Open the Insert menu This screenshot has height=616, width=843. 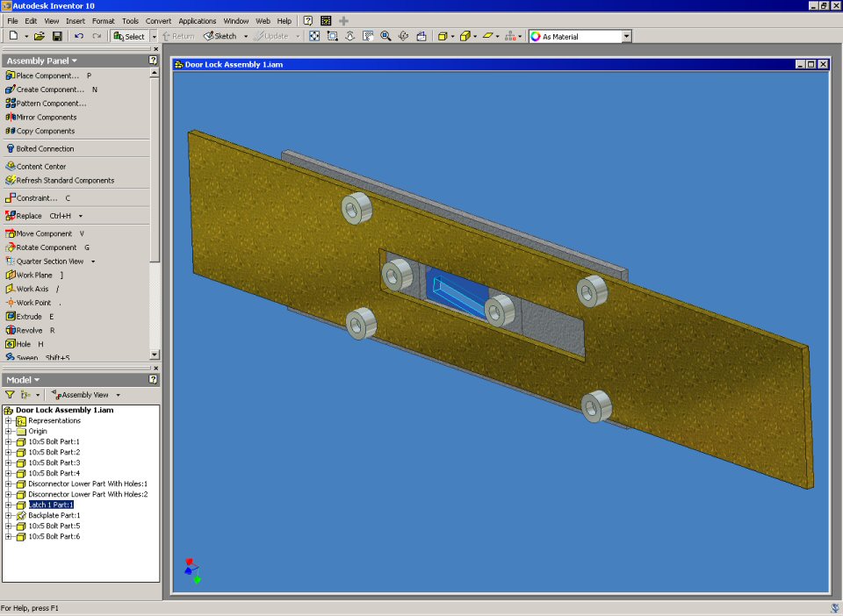(76, 20)
